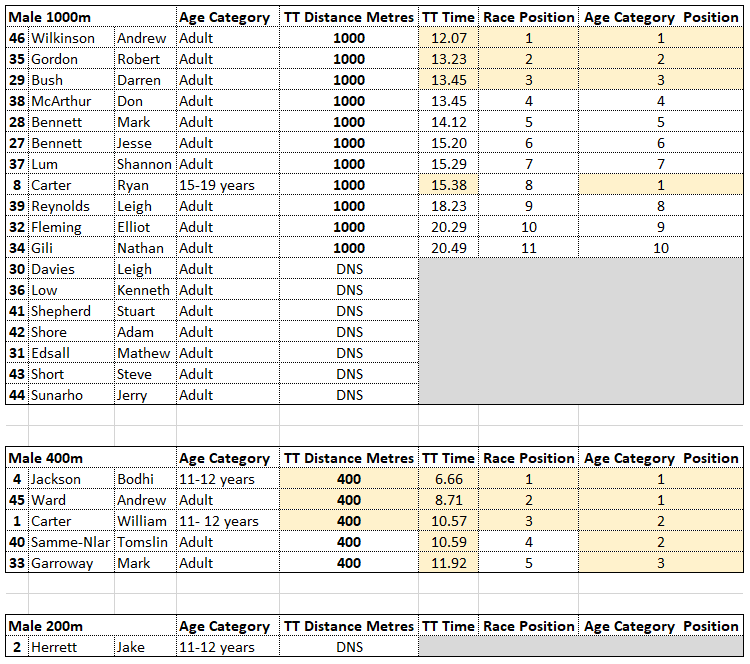The image size is (750, 664).
Task: Select the DNS cell in Jake's row
Action: (349, 647)
